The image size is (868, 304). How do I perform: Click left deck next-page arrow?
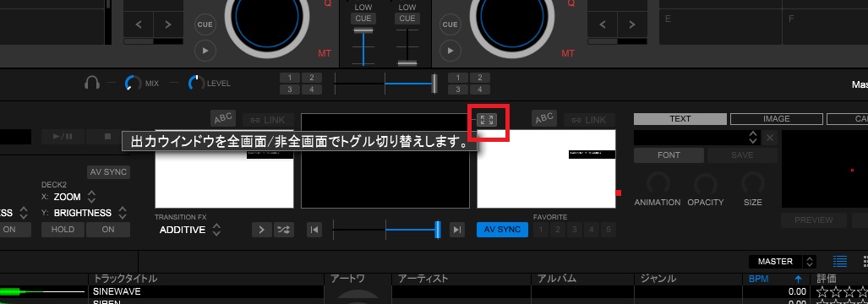(x=169, y=24)
